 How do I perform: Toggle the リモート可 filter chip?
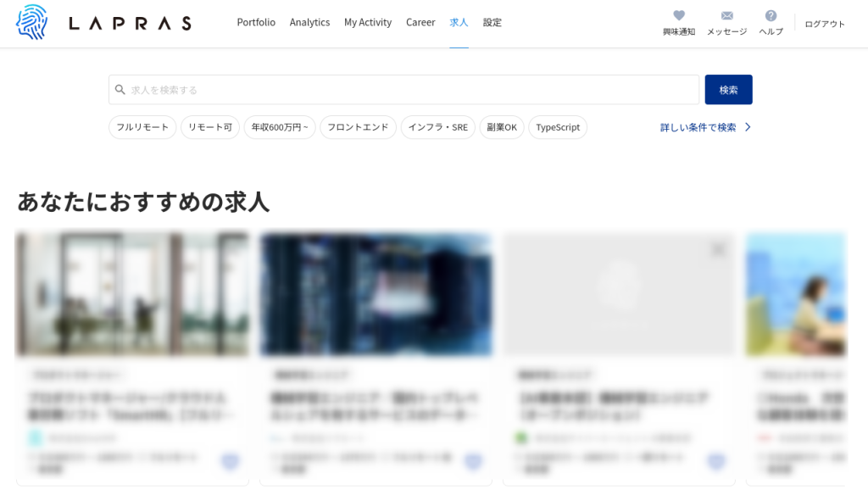[210, 127]
